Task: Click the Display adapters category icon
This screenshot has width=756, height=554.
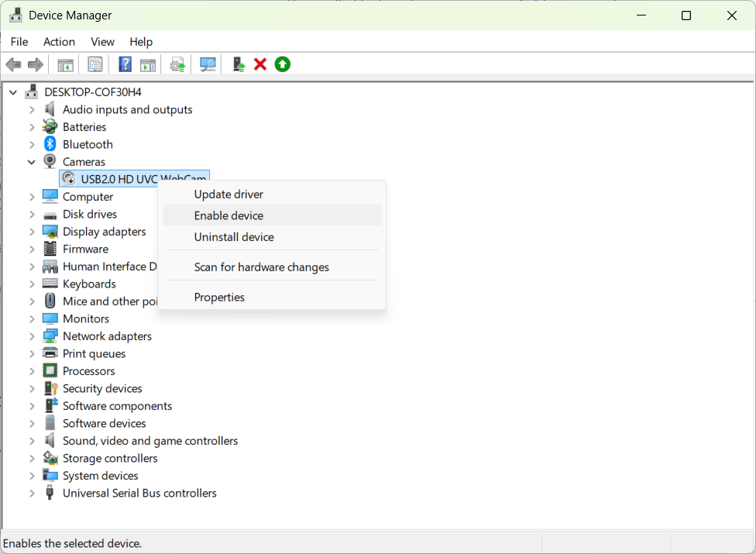Action: [50, 232]
